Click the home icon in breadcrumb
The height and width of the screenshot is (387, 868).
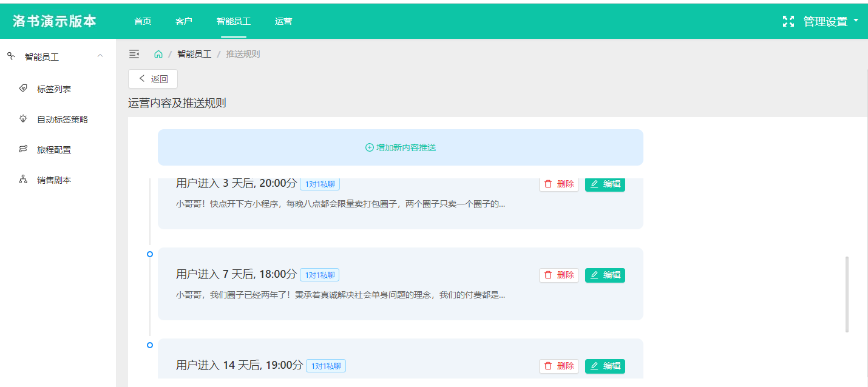click(x=158, y=54)
